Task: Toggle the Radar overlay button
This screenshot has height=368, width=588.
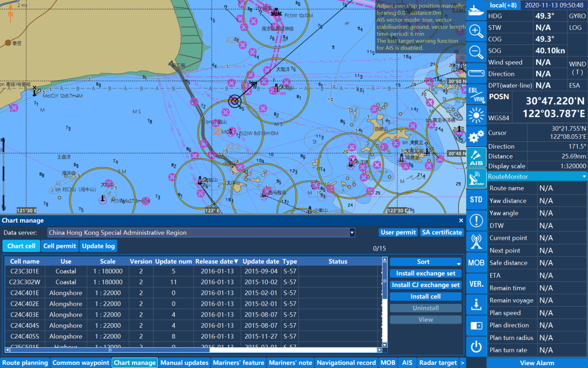Action: pyautogui.click(x=476, y=178)
